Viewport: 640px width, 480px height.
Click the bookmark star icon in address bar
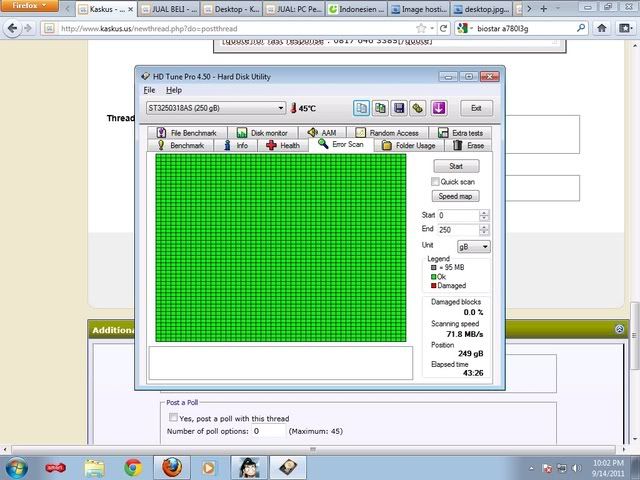(x=421, y=28)
